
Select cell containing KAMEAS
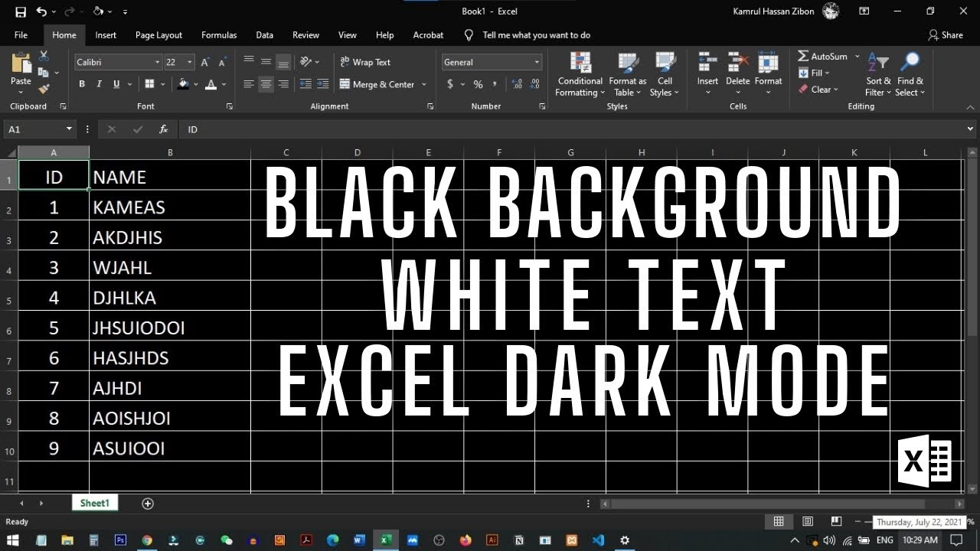(x=170, y=207)
